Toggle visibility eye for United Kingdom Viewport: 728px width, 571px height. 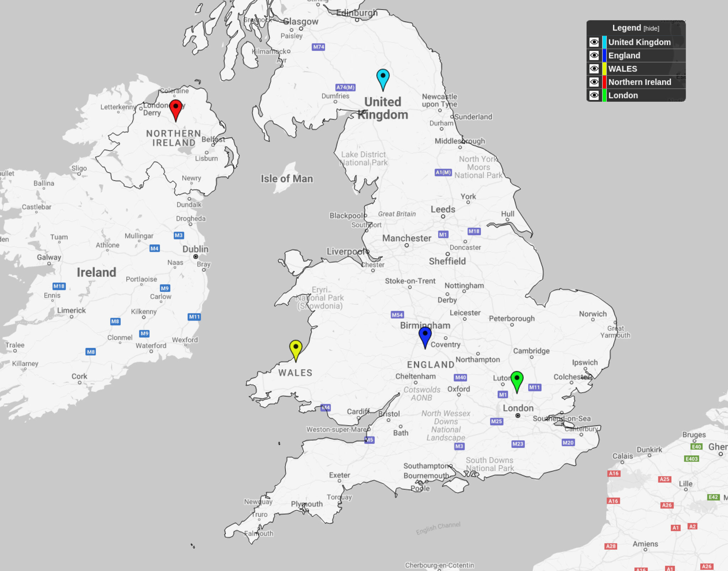click(594, 42)
